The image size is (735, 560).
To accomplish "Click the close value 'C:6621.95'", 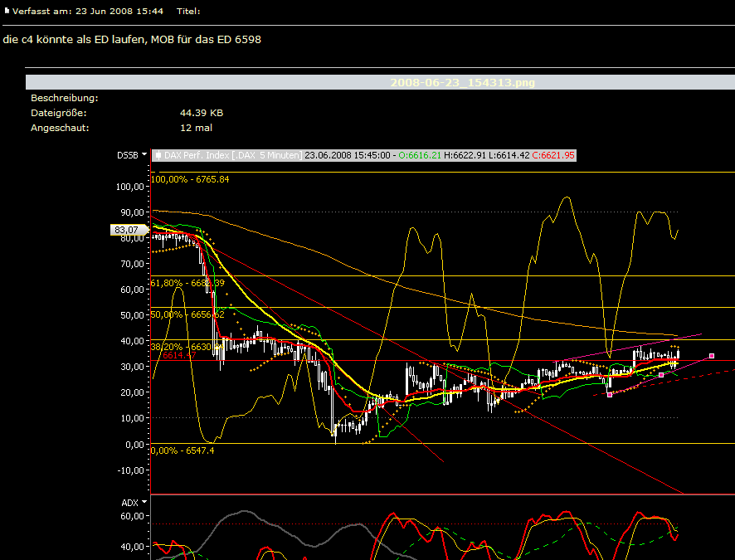I will (553, 155).
